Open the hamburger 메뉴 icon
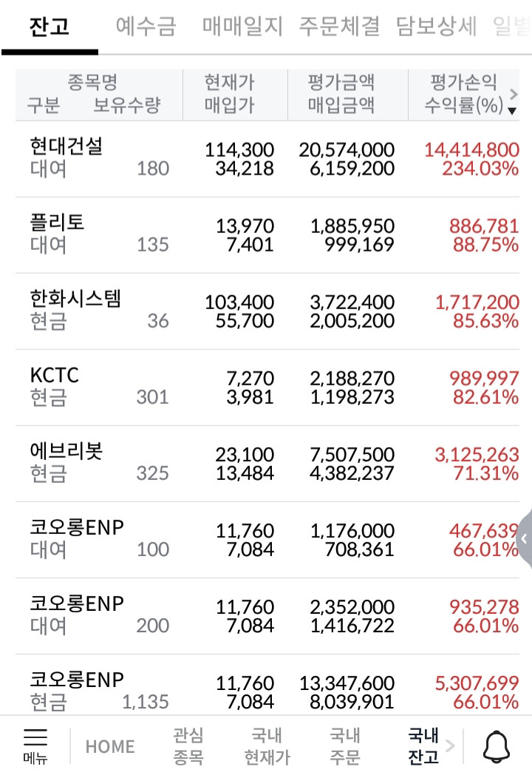Image resolution: width=532 pixels, height=778 pixels. (x=35, y=745)
